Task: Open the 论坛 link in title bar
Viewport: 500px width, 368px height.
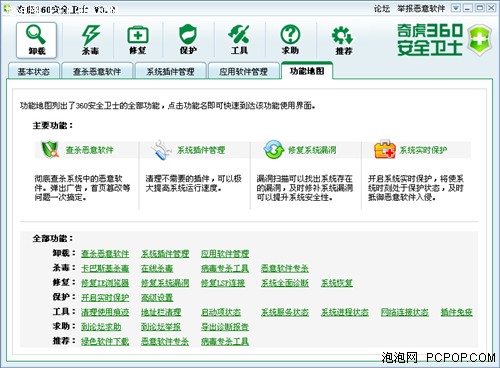Action: [x=382, y=9]
